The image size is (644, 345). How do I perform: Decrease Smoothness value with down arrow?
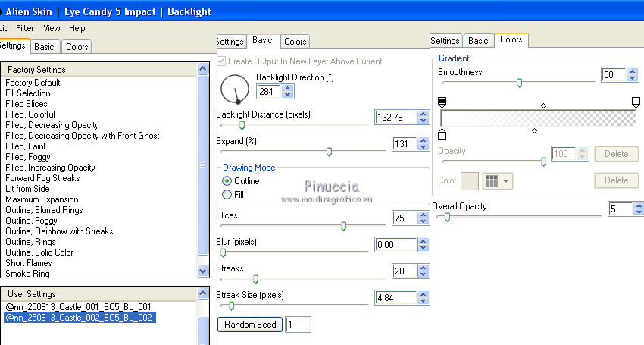(633, 78)
